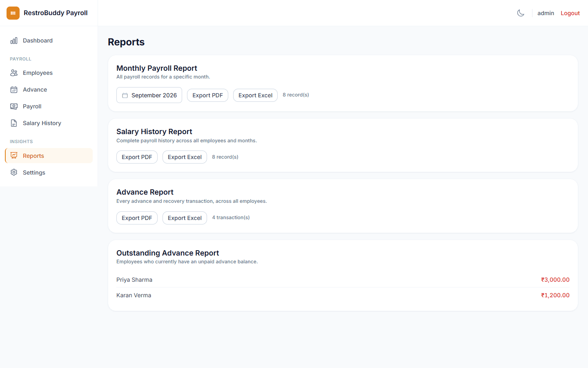Click the Salary History 8 record(s) count
Image resolution: width=588 pixels, height=368 pixels.
[x=225, y=157]
